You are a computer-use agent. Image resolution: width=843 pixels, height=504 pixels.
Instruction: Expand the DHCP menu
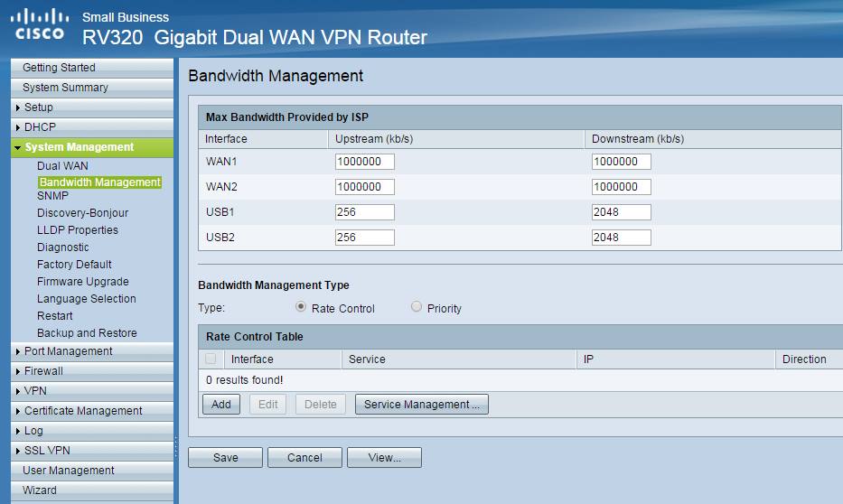point(92,127)
